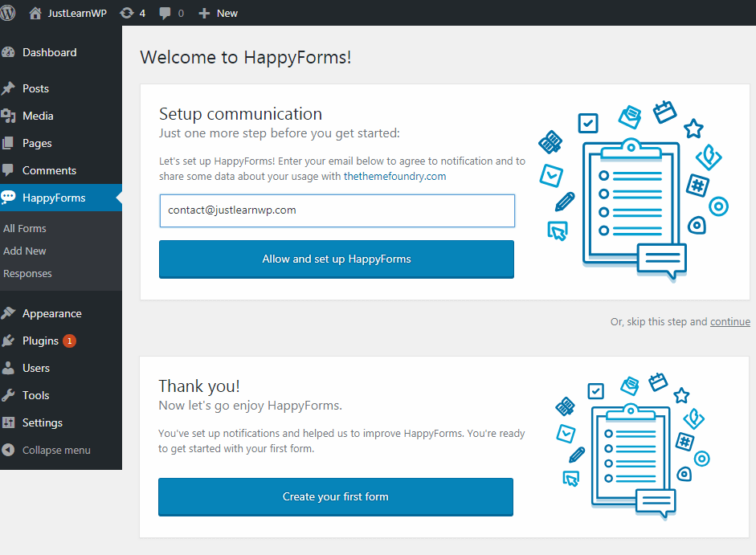Click the Thank you card clipboard illustration
Screen dimensions: 756x555
632,446
